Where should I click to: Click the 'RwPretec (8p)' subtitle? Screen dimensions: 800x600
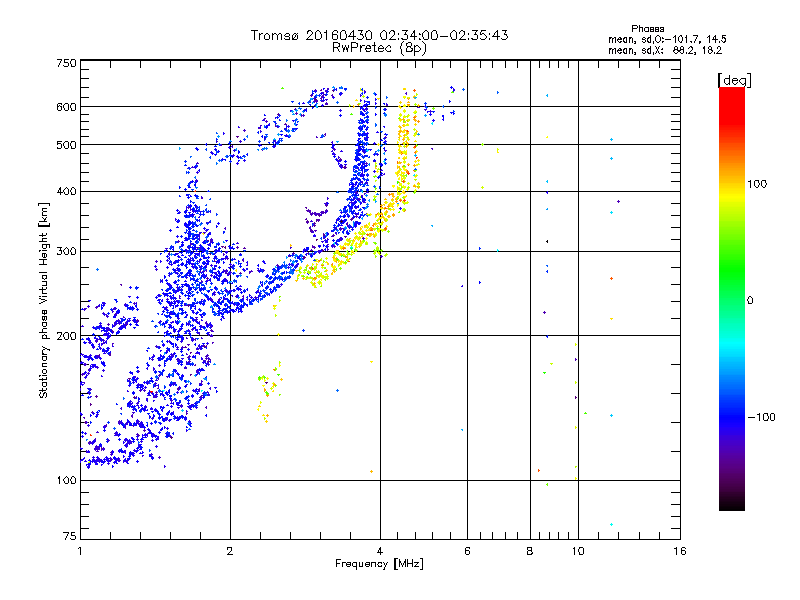pyautogui.click(x=379, y=48)
